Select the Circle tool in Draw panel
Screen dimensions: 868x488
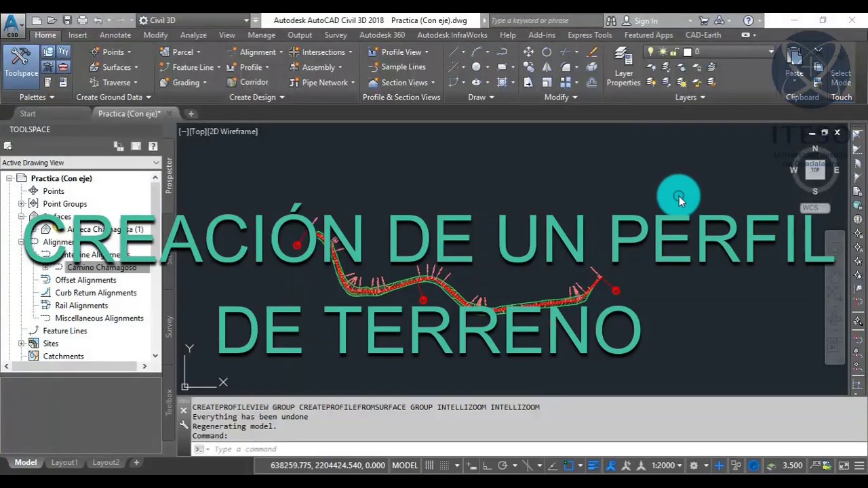coord(476,67)
